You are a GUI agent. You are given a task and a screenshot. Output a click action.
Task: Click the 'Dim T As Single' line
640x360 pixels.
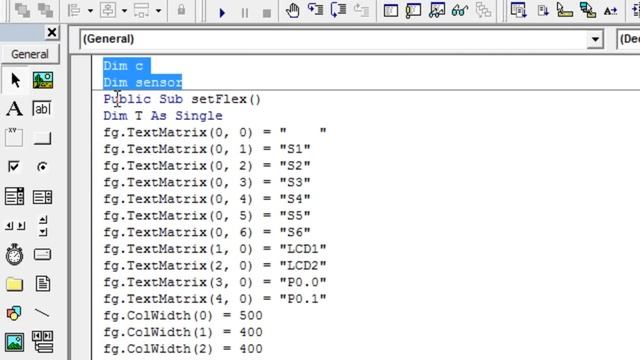[x=163, y=116]
